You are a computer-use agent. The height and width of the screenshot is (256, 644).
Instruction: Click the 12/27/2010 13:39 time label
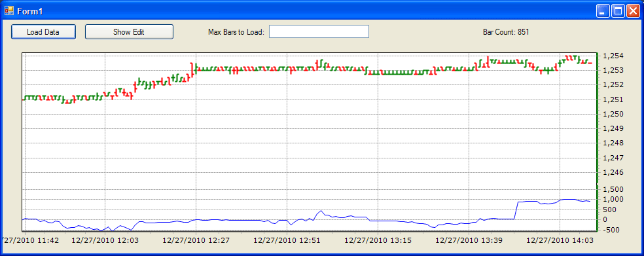469,241
